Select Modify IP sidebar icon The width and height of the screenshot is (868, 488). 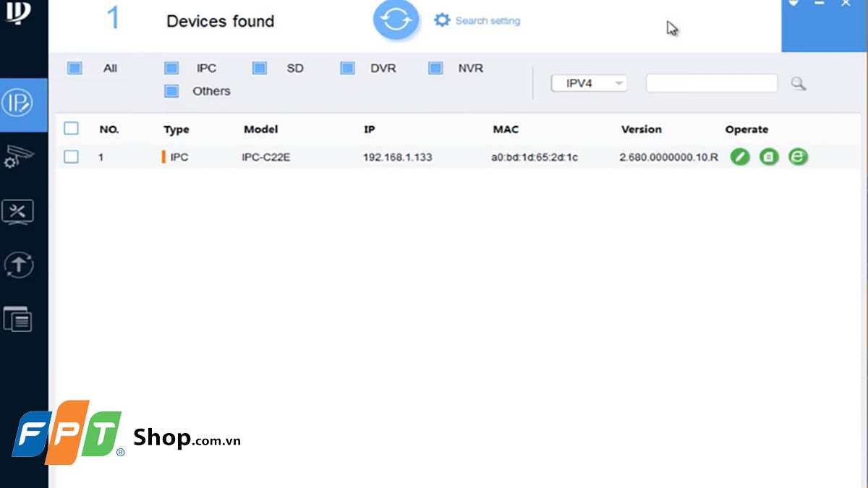[17, 103]
